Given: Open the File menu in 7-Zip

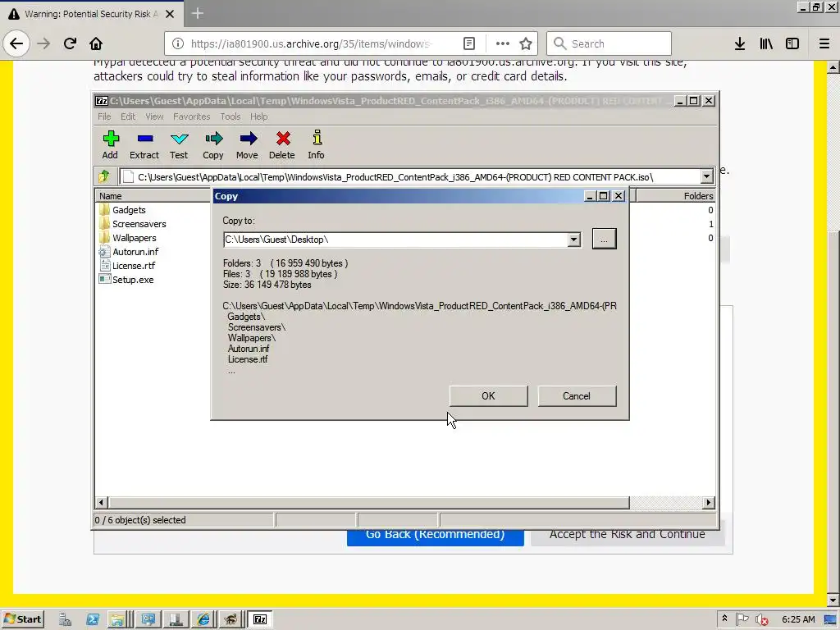Looking at the screenshot, I should tap(104, 116).
